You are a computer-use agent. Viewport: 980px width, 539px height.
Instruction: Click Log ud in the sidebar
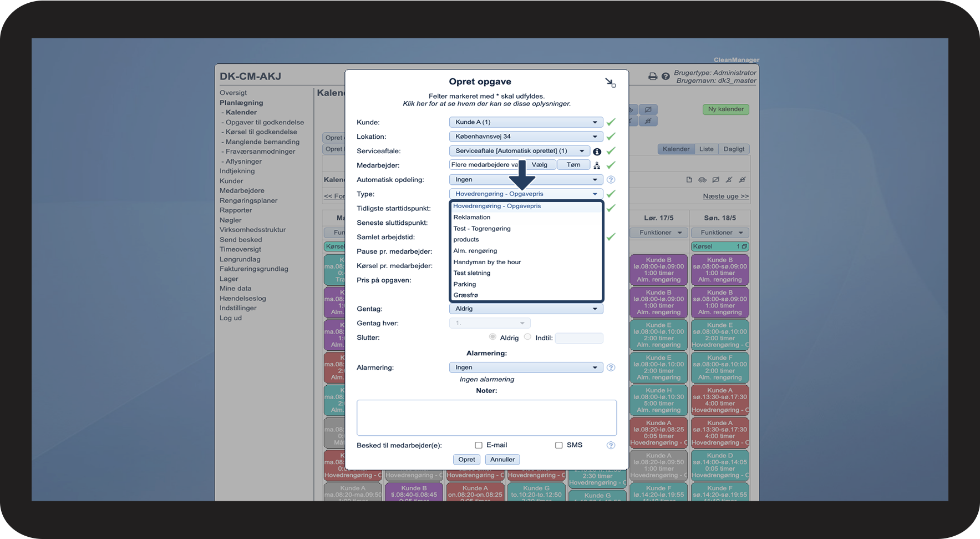pos(231,319)
